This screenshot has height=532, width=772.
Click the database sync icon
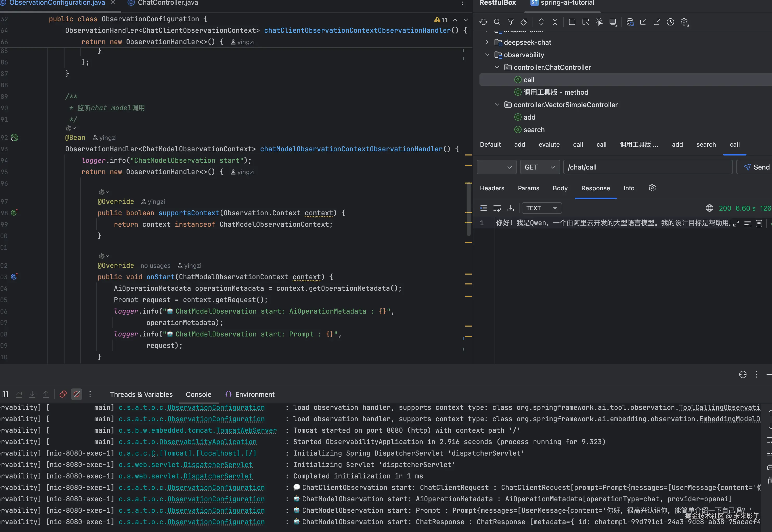click(630, 22)
